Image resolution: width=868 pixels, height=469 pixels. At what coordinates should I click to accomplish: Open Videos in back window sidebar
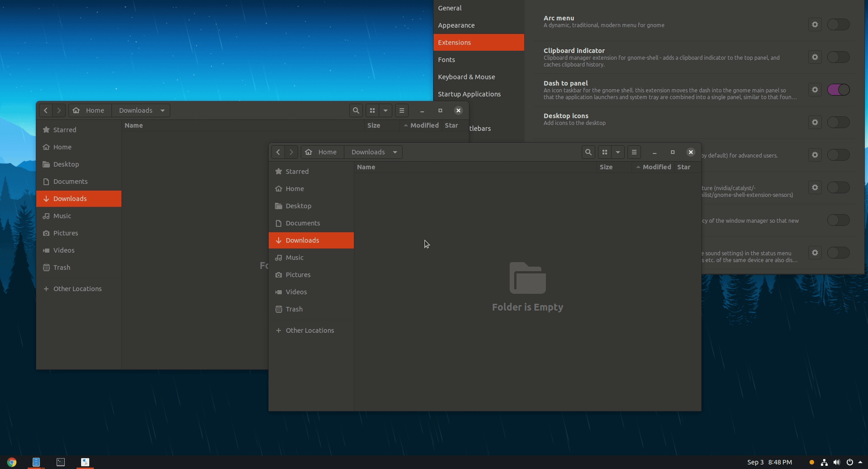pos(78,250)
